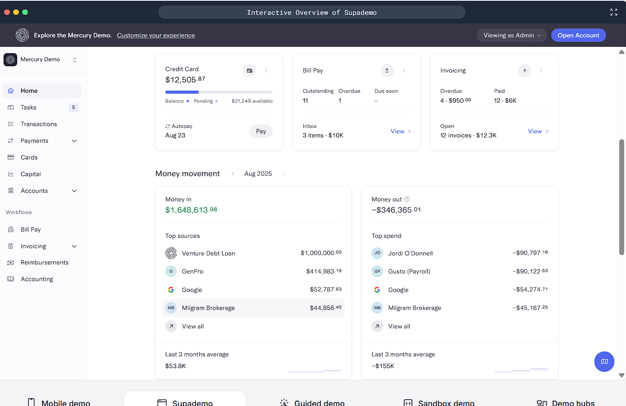Click Gusto (Payroll) spend row
The width and height of the screenshot is (626, 406).
click(460, 271)
